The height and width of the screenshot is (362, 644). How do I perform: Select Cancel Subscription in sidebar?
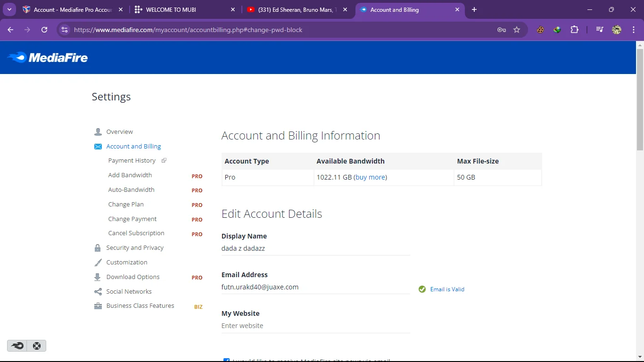[136, 233]
